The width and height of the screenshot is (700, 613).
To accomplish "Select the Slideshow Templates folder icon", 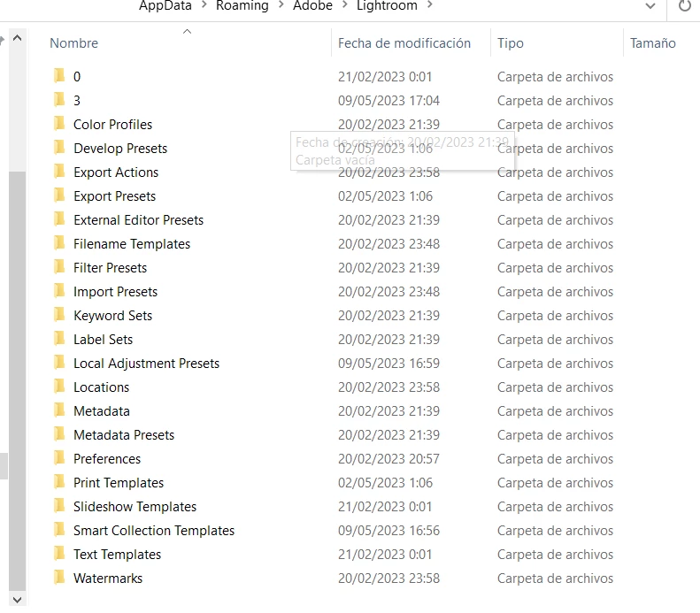I will coord(59,505).
